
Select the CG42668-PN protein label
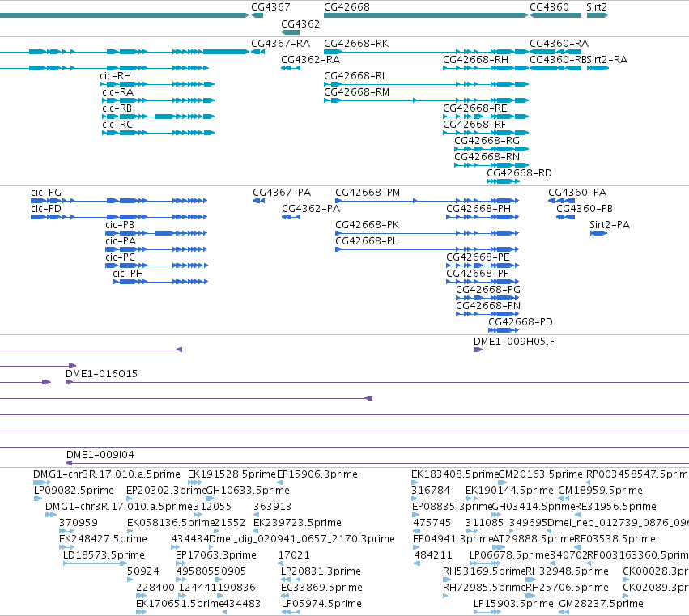coord(488,306)
